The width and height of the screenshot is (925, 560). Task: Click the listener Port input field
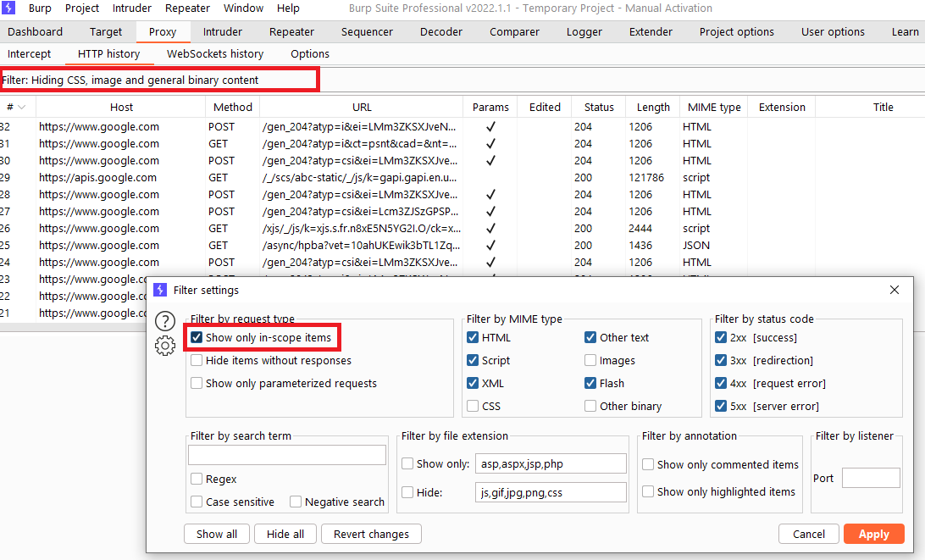[870, 478]
